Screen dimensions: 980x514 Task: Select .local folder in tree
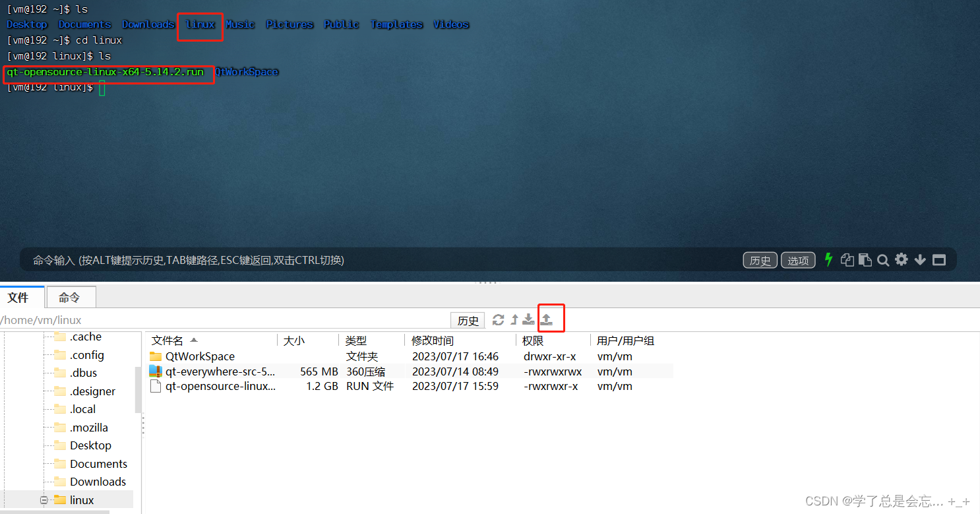[x=82, y=409]
